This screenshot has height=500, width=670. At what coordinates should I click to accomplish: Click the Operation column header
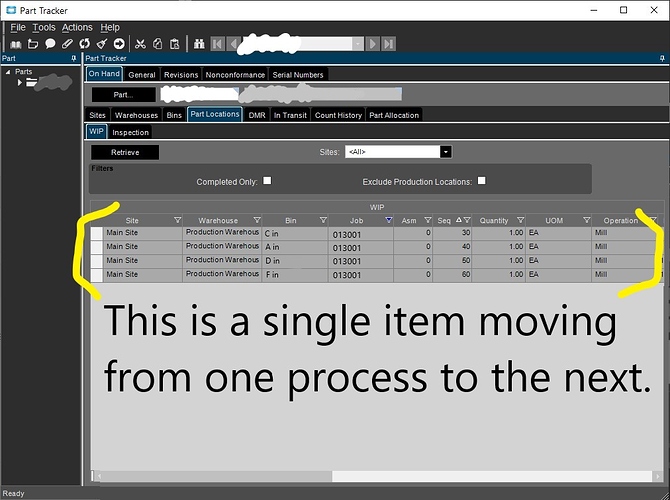[x=620, y=221]
